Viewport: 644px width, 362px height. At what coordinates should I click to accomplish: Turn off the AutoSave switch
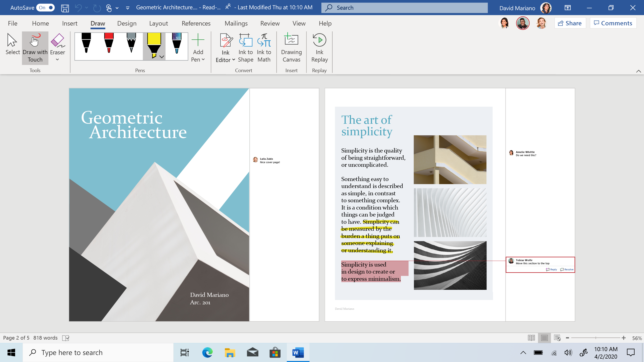(45, 7)
